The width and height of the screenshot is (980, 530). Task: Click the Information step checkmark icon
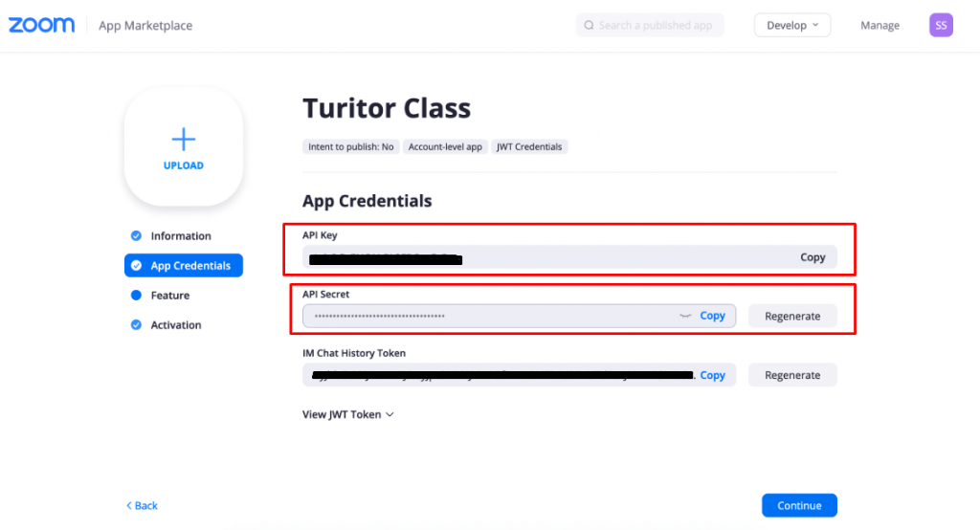pyautogui.click(x=136, y=235)
